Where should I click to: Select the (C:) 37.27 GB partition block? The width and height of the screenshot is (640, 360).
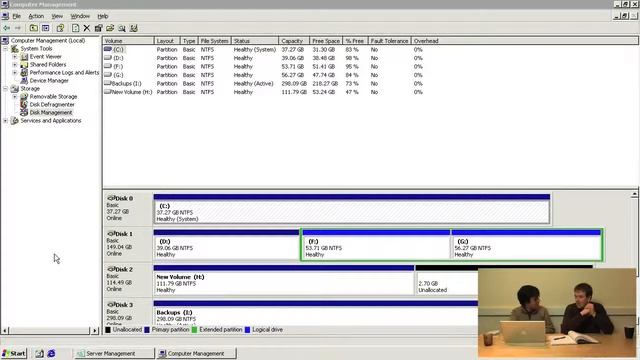pyautogui.click(x=352, y=209)
